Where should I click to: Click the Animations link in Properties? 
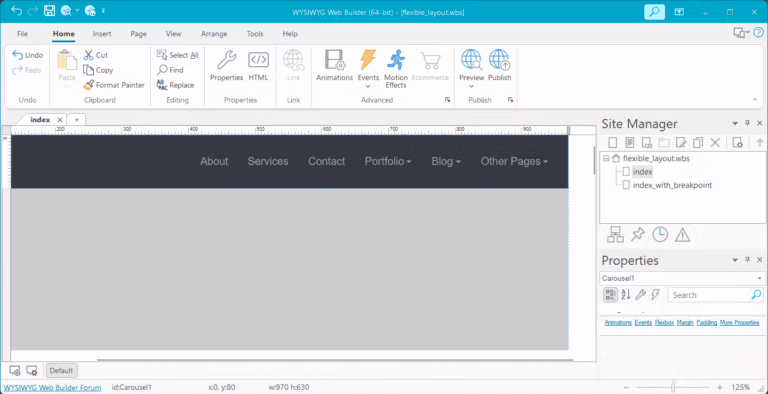coord(618,322)
